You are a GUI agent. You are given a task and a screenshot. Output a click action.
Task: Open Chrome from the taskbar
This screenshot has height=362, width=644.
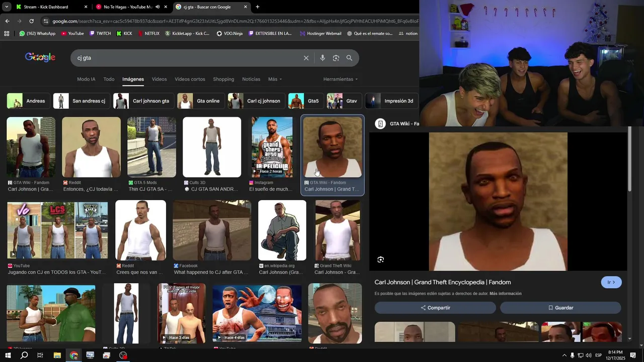click(x=74, y=355)
